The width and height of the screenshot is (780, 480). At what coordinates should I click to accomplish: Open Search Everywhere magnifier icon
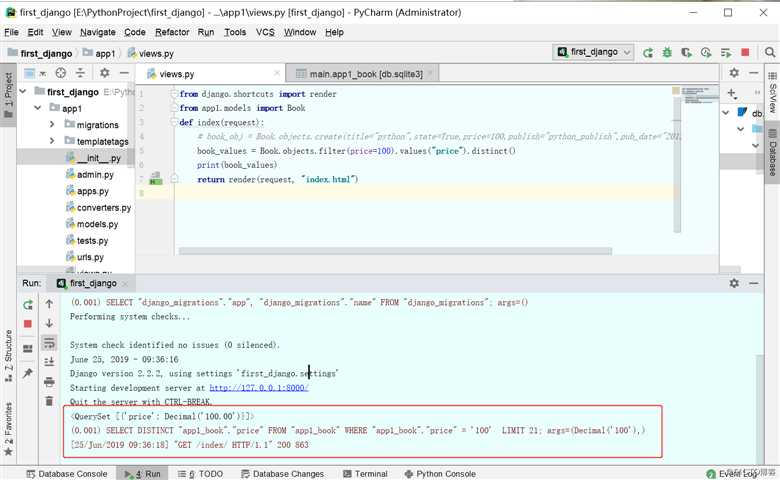click(770, 52)
